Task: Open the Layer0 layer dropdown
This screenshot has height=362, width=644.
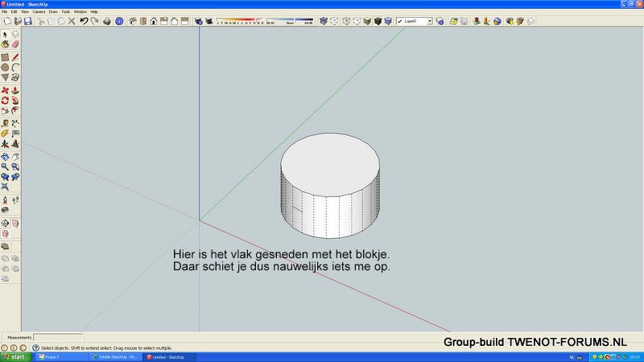Action: 430,21
